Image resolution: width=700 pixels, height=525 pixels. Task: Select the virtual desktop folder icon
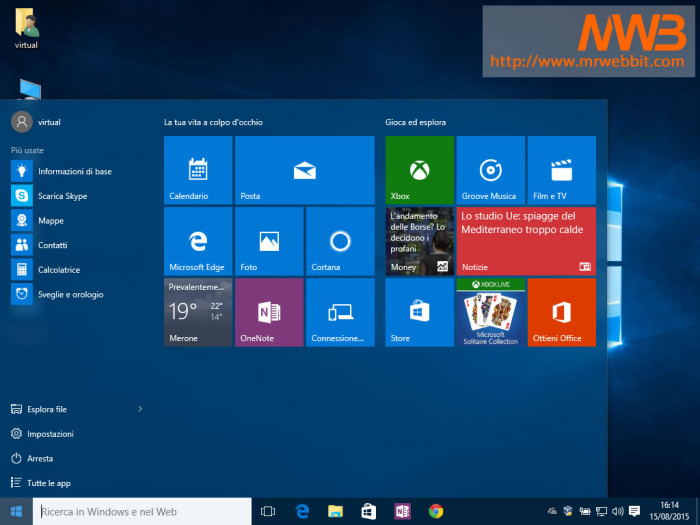click(26, 29)
